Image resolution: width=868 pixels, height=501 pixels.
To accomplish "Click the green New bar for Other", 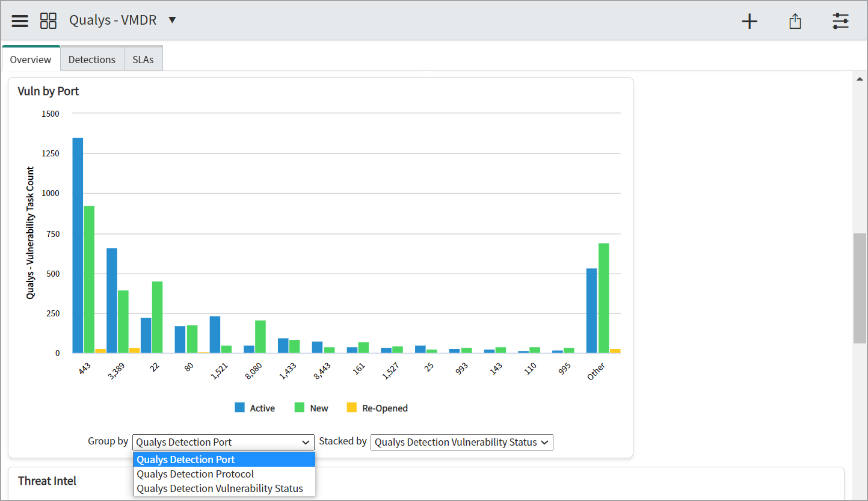I will pos(604,298).
